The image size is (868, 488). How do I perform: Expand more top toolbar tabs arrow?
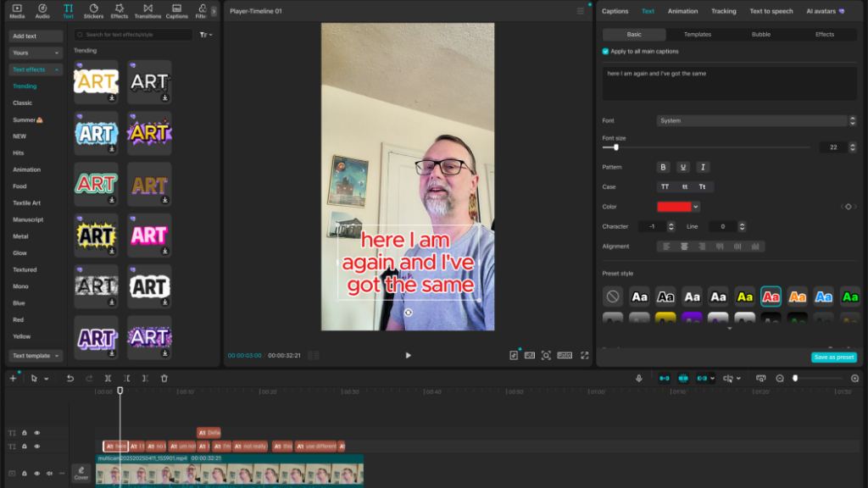214,11
